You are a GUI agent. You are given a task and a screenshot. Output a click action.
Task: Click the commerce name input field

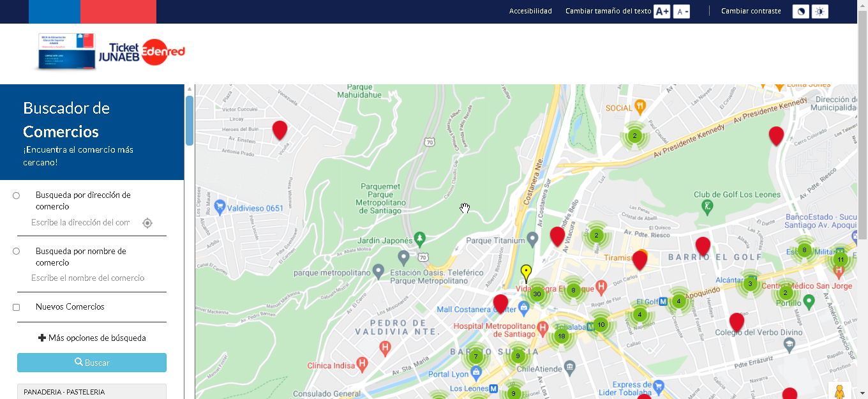[x=88, y=278]
